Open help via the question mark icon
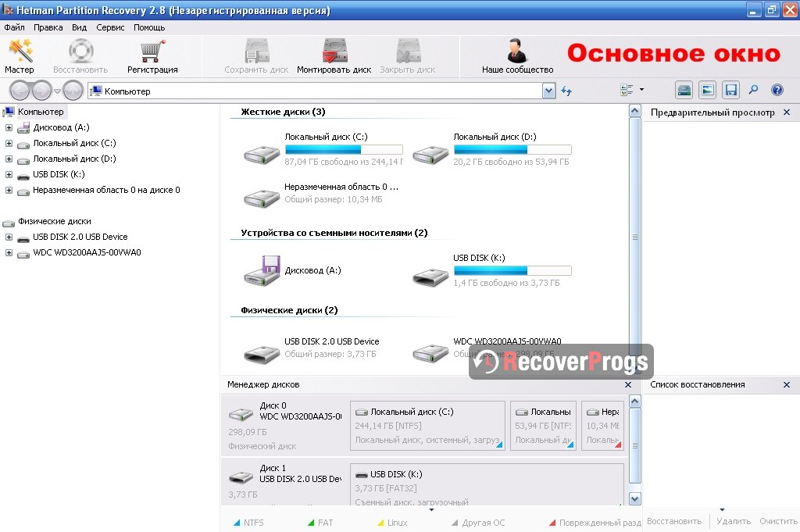This screenshot has height=532, width=800. tap(777, 91)
